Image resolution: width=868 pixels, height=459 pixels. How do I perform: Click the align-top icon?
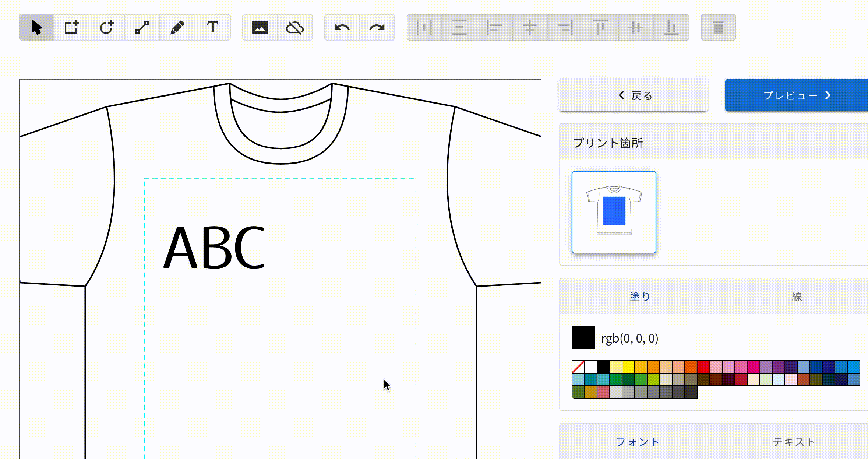600,27
